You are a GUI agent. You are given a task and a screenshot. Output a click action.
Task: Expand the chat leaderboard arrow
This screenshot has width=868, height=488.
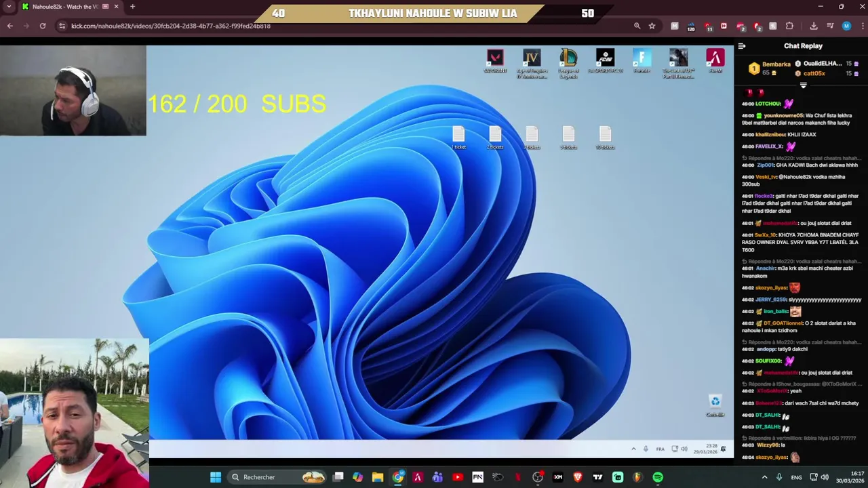click(803, 85)
